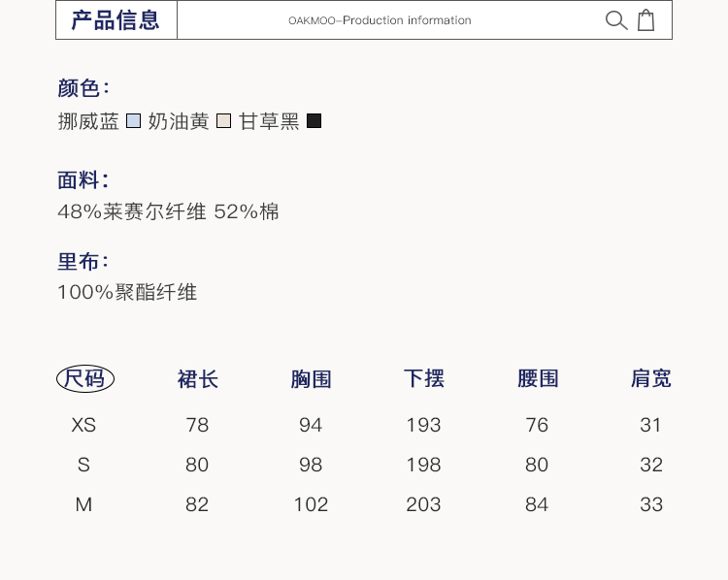
Task: Click the OAKMOO-Production information text
Action: [x=380, y=20]
